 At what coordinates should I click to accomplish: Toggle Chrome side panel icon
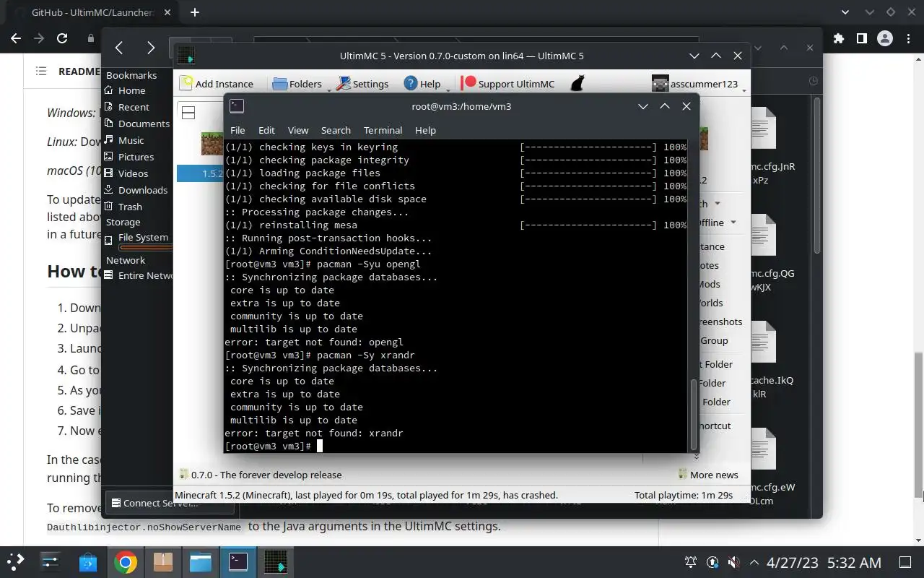pos(861,38)
